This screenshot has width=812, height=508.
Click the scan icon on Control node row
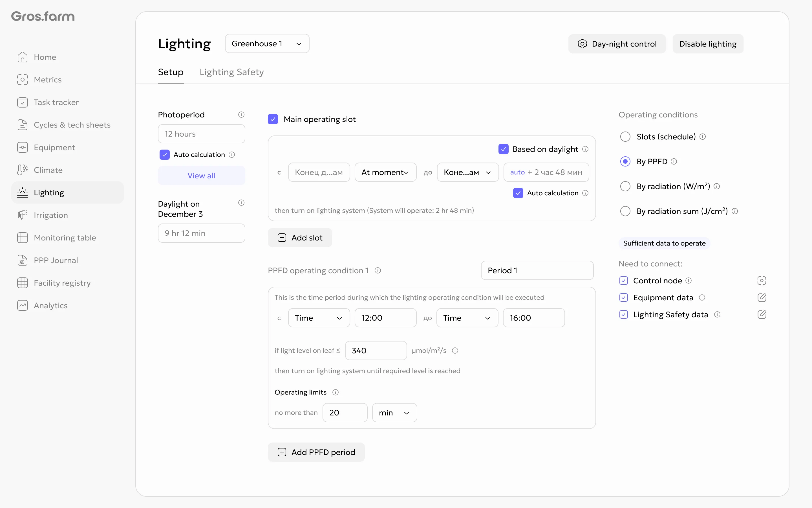(762, 281)
